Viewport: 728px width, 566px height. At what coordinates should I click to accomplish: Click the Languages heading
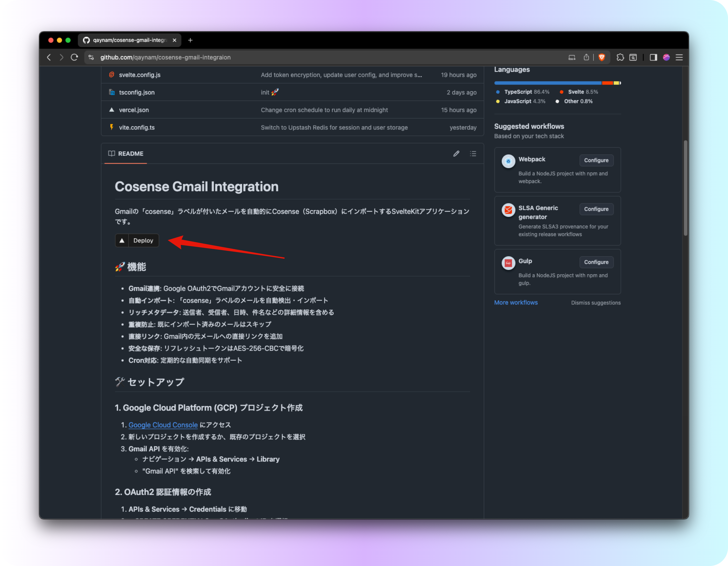[512, 69]
